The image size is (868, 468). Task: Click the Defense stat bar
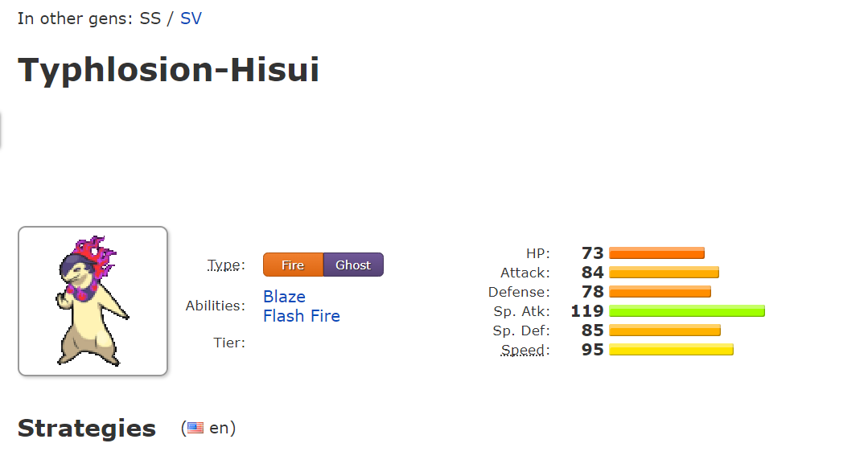click(660, 292)
